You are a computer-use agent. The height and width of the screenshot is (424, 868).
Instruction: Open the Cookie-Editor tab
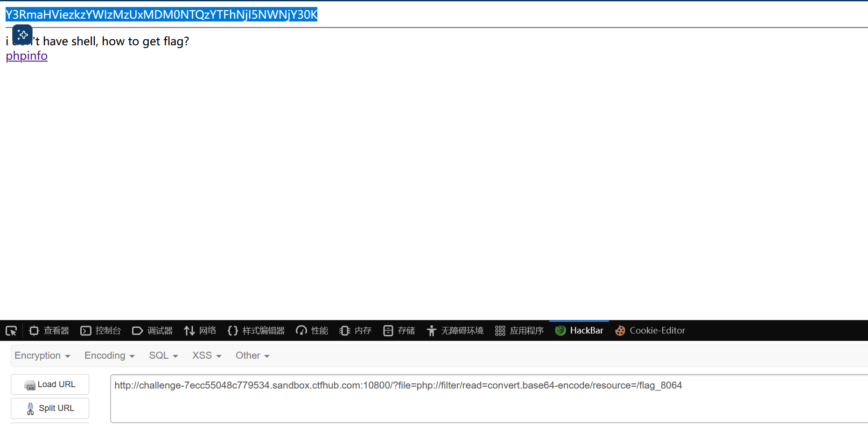[x=650, y=331]
